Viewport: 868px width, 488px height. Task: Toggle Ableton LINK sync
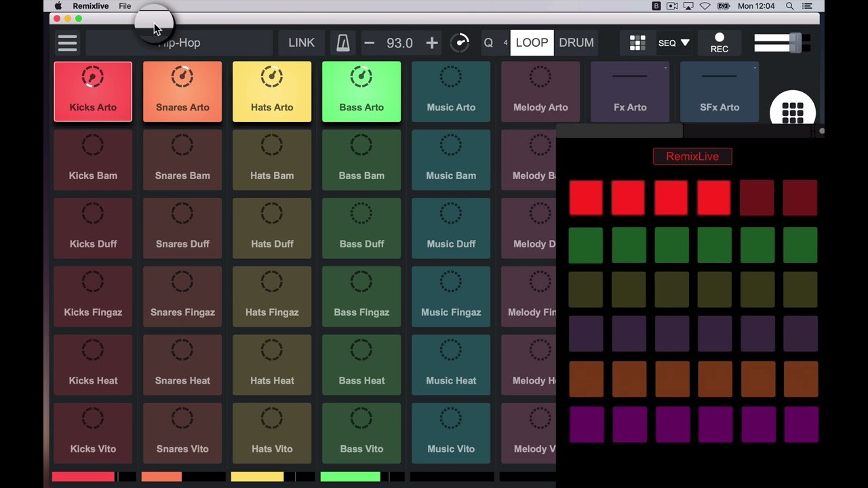301,43
